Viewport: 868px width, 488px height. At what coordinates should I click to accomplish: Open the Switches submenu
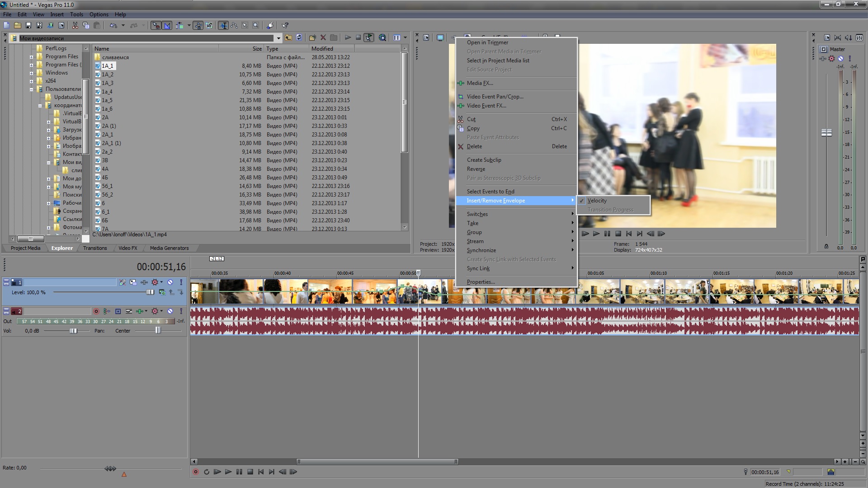click(477, 214)
